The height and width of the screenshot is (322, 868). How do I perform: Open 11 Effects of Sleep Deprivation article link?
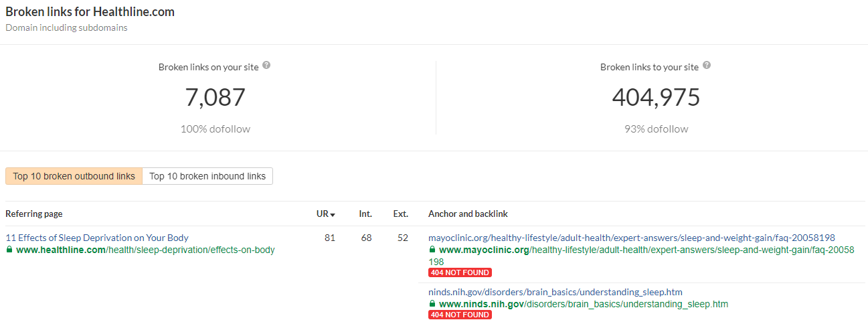tap(97, 238)
